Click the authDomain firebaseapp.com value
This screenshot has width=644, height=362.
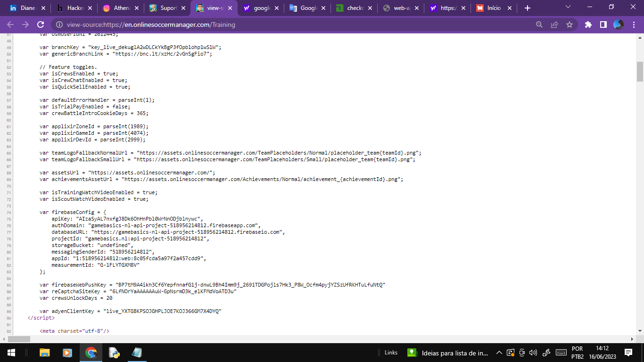tap(173, 225)
